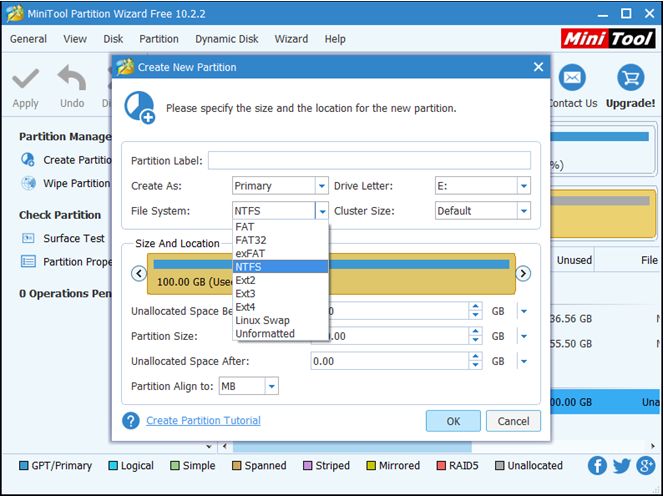The height and width of the screenshot is (497, 664).
Task: Click the Upgrade shopping cart icon
Action: coord(631,78)
